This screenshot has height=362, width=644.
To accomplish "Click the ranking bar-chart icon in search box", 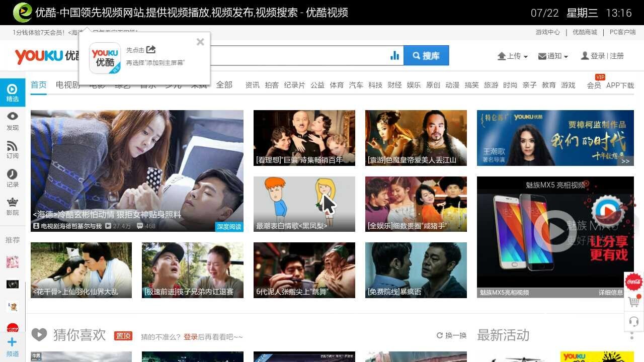I will click(394, 56).
